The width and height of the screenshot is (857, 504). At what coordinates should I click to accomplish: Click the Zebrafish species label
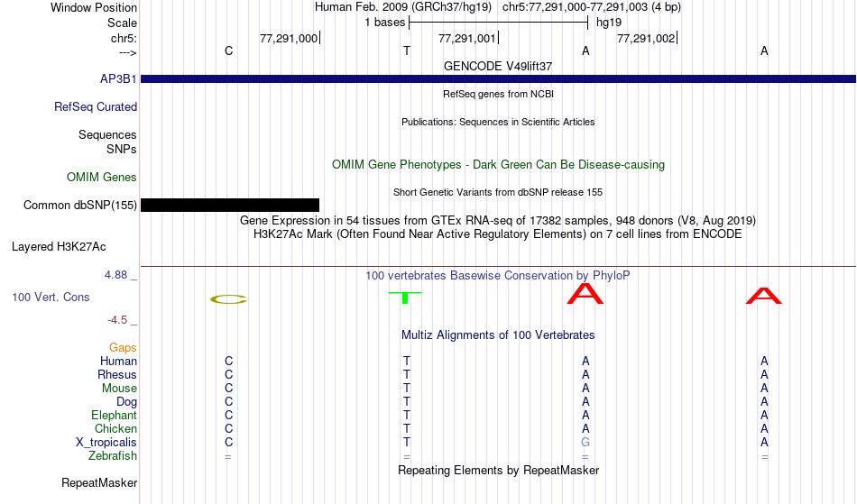113,455
